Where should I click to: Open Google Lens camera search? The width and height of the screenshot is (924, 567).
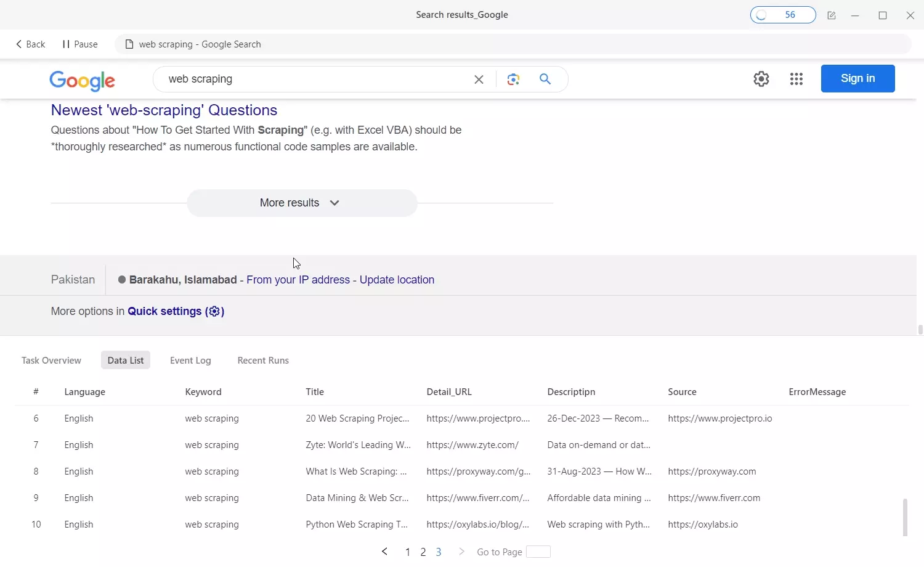[x=513, y=79]
